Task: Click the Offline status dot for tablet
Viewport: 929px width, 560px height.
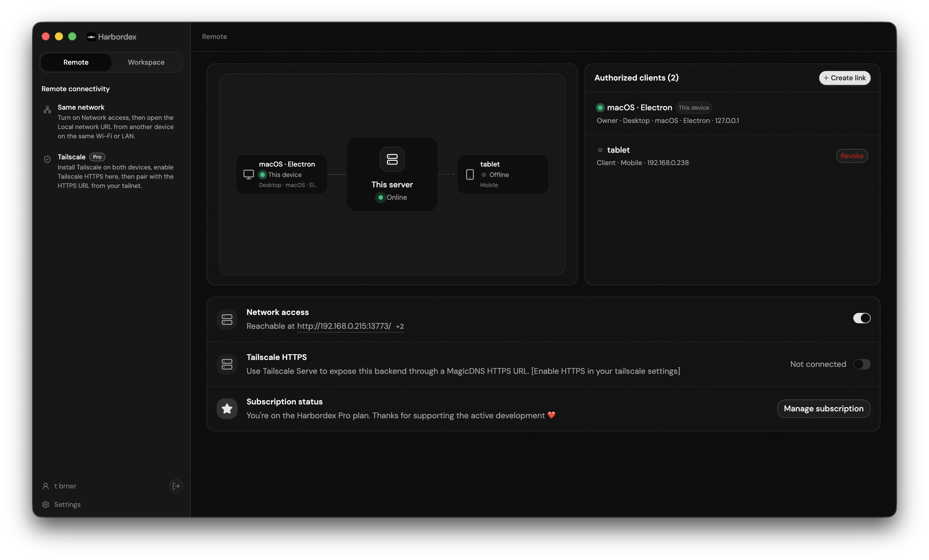Action: (484, 175)
